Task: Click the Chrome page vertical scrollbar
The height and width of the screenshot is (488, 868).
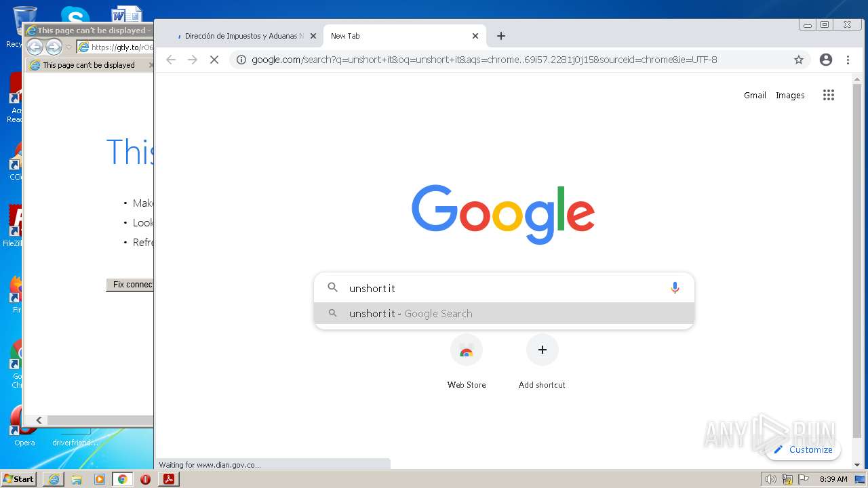Action: 857,261
